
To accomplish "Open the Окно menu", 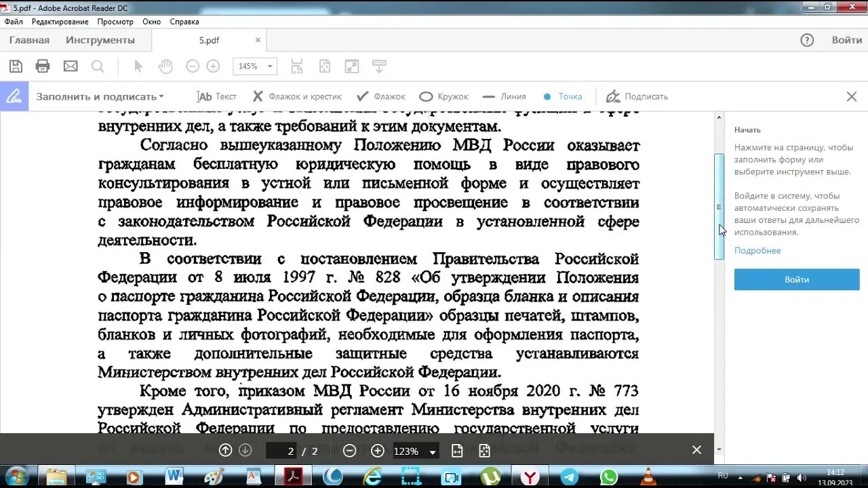I will coord(151,22).
